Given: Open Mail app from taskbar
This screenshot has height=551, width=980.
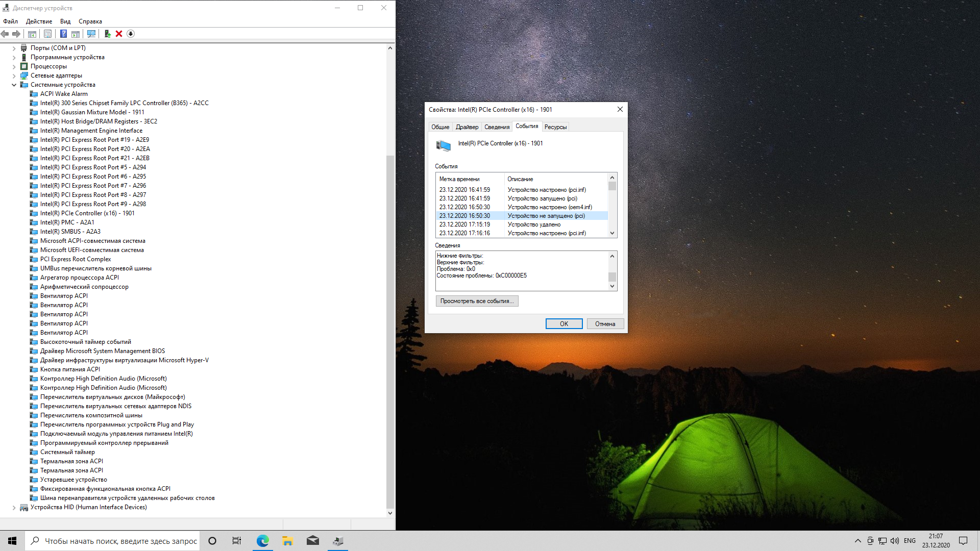Looking at the screenshot, I should 312,541.
